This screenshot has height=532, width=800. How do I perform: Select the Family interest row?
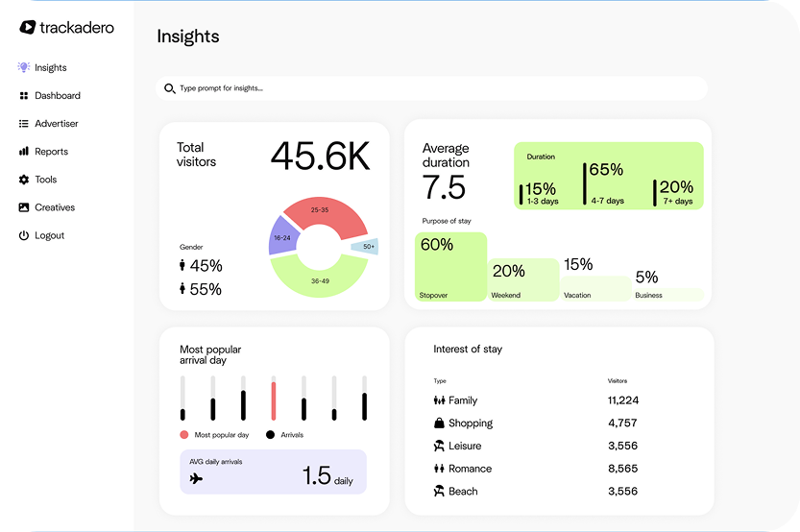(x=536, y=400)
